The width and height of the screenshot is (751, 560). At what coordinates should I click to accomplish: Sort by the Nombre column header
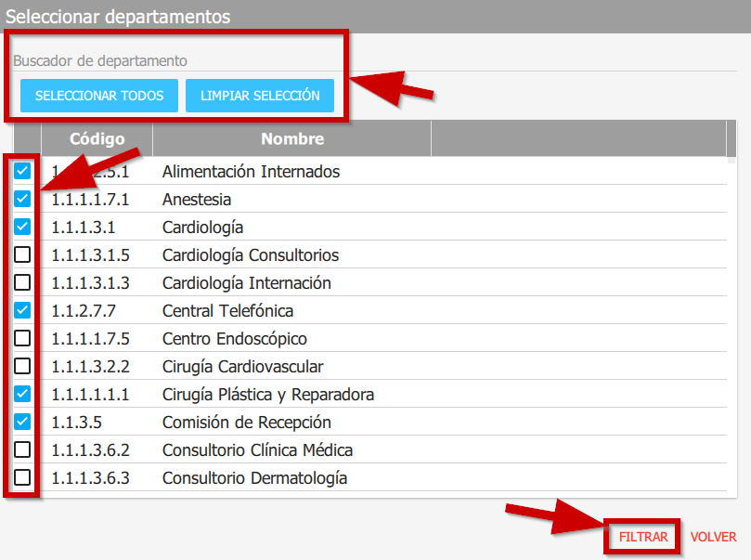click(292, 139)
